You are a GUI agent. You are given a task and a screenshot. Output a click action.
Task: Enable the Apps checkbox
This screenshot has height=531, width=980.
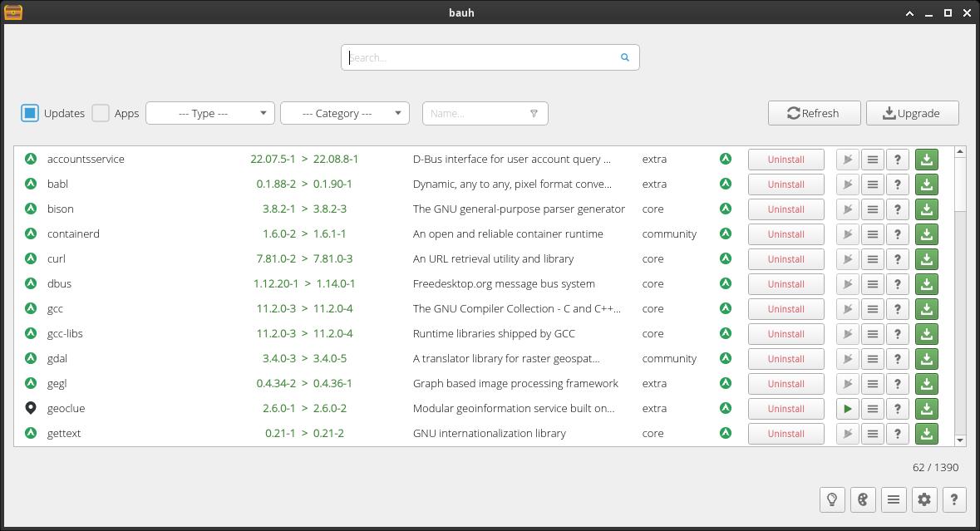point(101,113)
